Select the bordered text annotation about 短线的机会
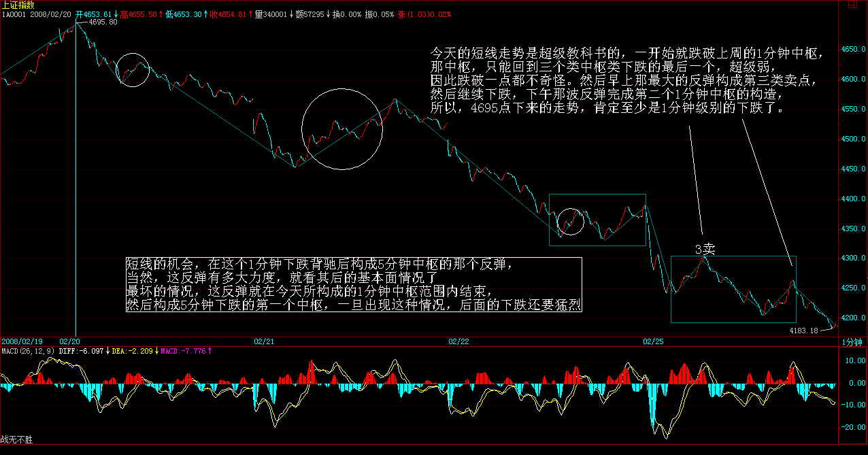This screenshot has height=455, width=868. (354, 284)
